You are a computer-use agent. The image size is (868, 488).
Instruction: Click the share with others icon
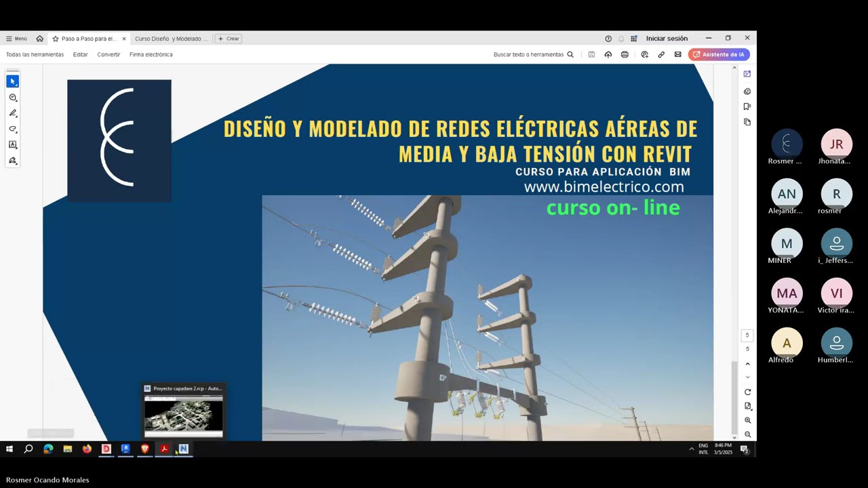click(x=644, y=54)
